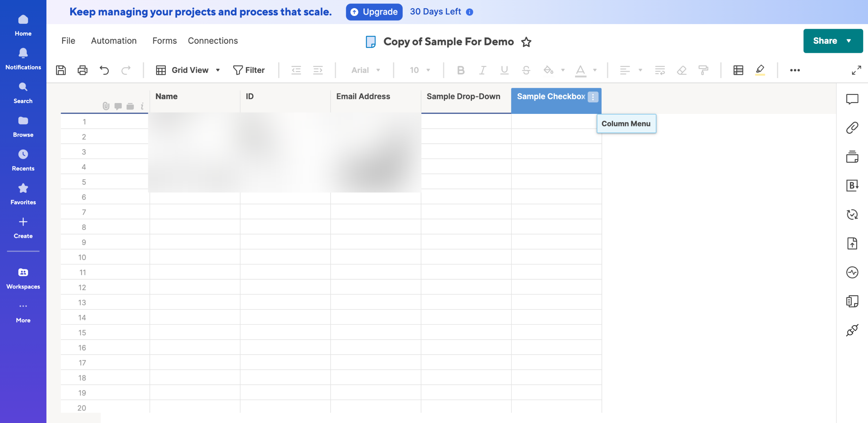Open the text color picker

[581, 70]
